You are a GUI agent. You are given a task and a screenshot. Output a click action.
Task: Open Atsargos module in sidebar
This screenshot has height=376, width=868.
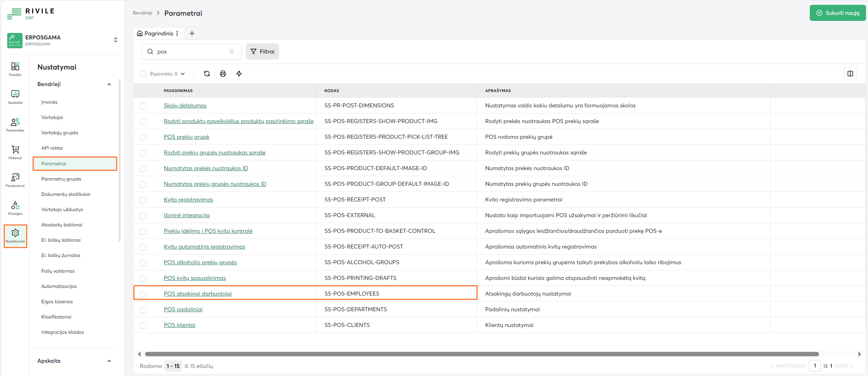15,208
